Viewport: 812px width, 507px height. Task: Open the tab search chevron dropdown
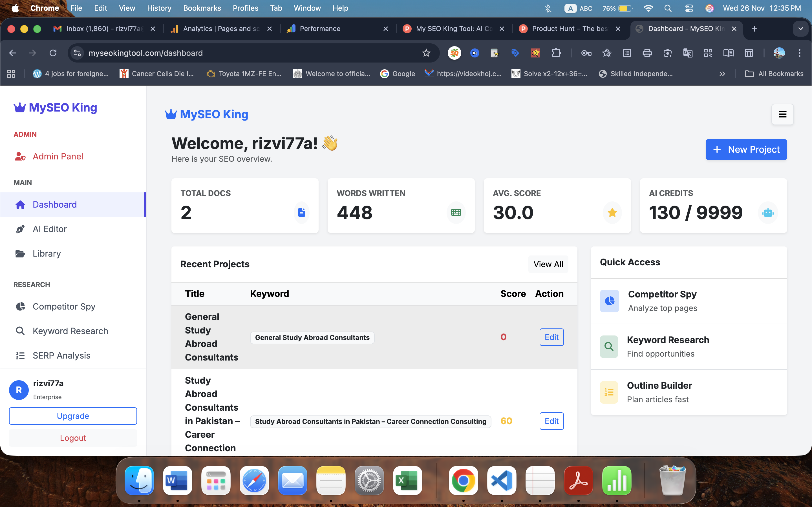click(801, 29)
